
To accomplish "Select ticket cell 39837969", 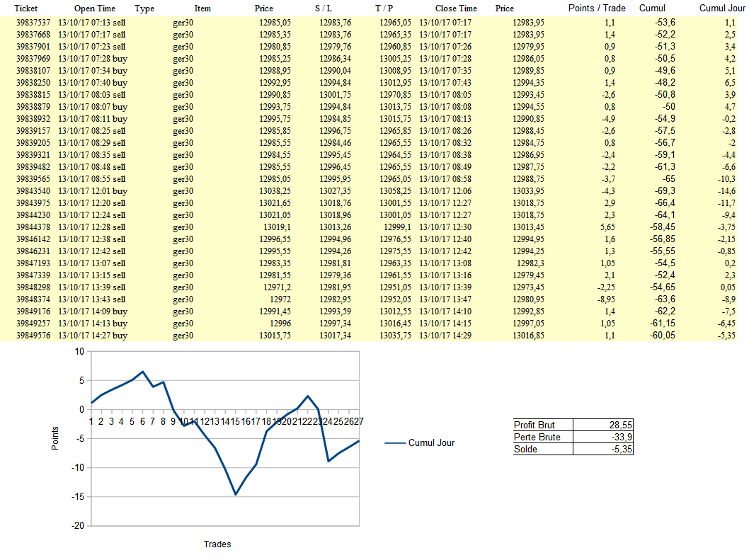I will point(33,58).
